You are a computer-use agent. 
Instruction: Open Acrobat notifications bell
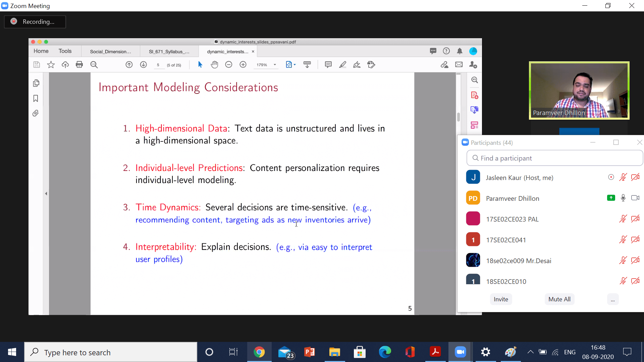tap(460, 51)
